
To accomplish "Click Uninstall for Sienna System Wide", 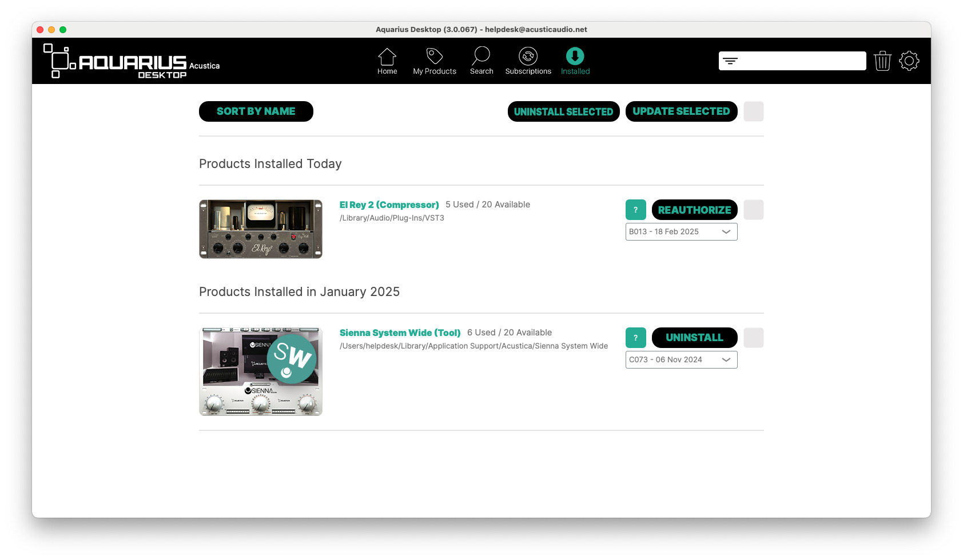I will (x=694, y=338).
